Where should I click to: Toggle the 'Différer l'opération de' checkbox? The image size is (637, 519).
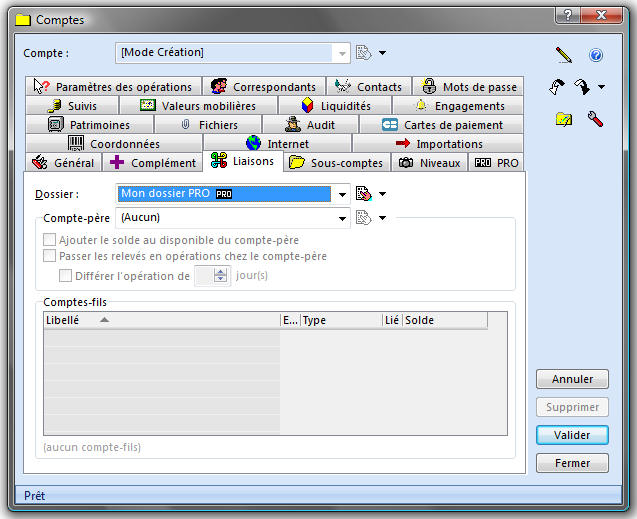point(66,276)
